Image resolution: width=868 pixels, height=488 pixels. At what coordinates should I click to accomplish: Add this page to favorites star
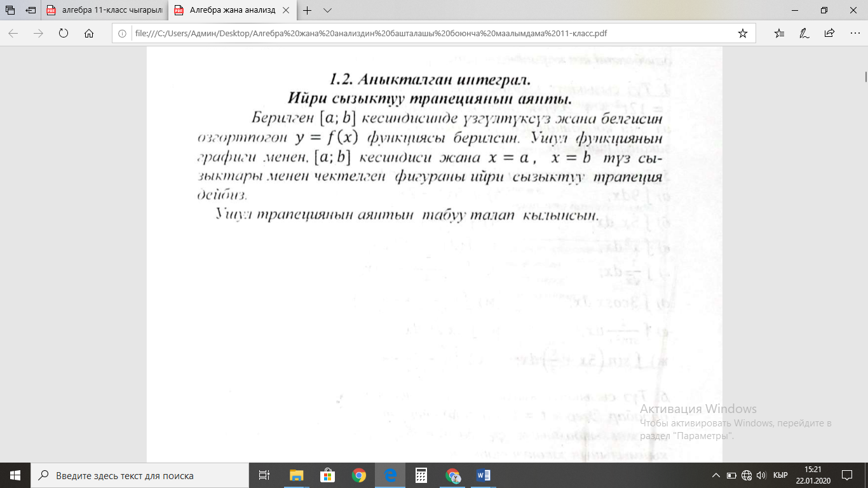(x=742, y=33)
